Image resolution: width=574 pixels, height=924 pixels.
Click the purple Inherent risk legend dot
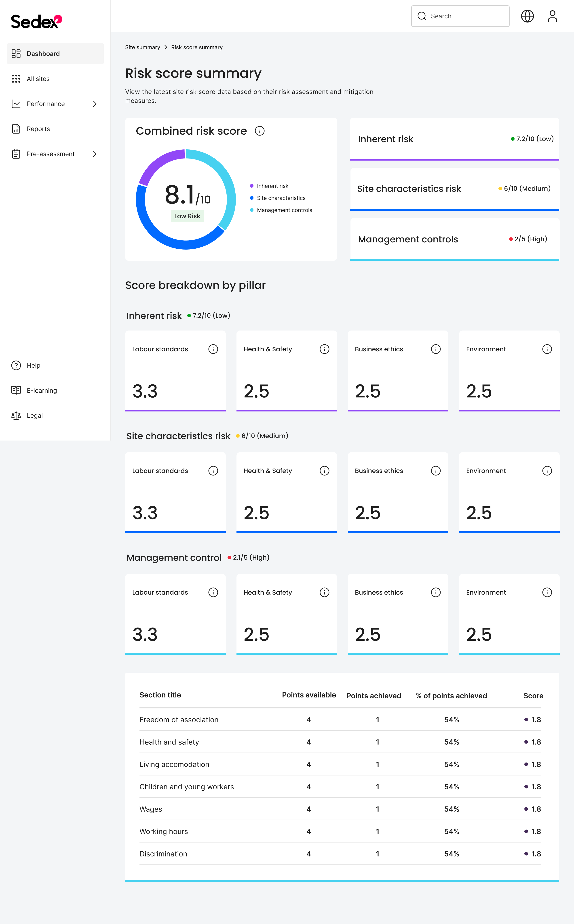251,186
